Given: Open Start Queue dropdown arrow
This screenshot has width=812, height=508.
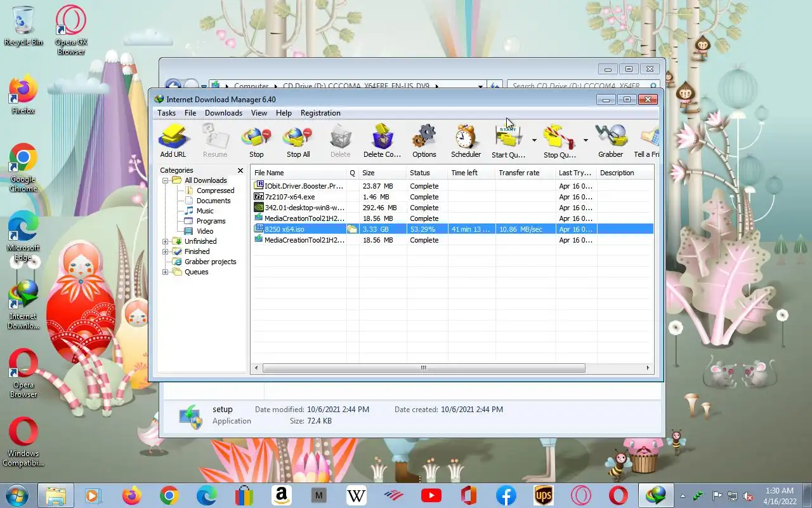Looking at the screenshot, I should (534, 140).
